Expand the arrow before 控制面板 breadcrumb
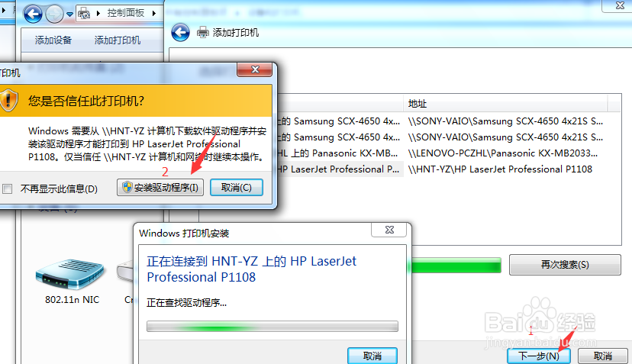The image size is (632, 364). [98, 13]
